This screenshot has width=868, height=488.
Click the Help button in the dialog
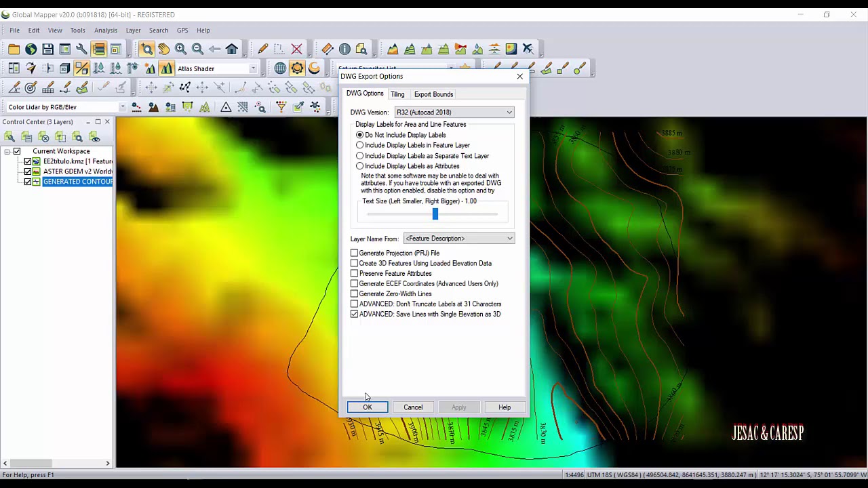click(505, 407)
